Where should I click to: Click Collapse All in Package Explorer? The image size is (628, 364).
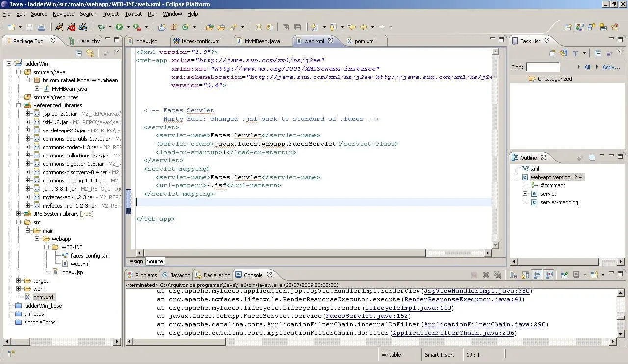coord(79,53)
